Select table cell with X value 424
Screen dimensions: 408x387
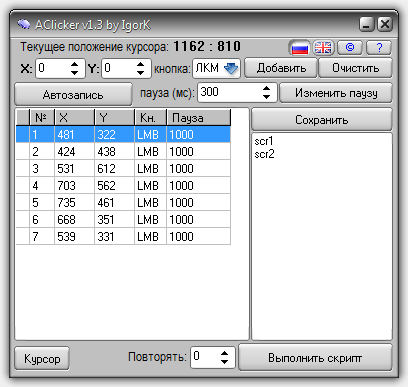tap(74, 152)
